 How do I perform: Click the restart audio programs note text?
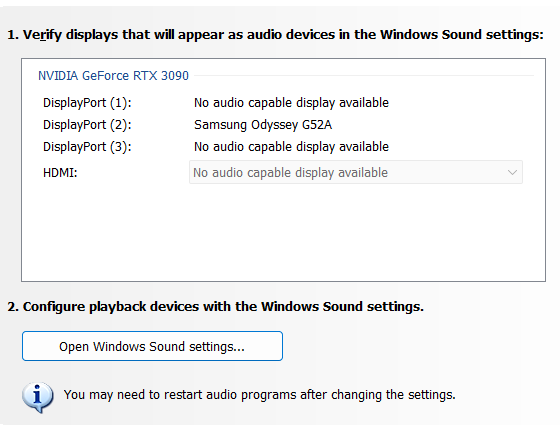pyautogui.click(x=260, y=395)
